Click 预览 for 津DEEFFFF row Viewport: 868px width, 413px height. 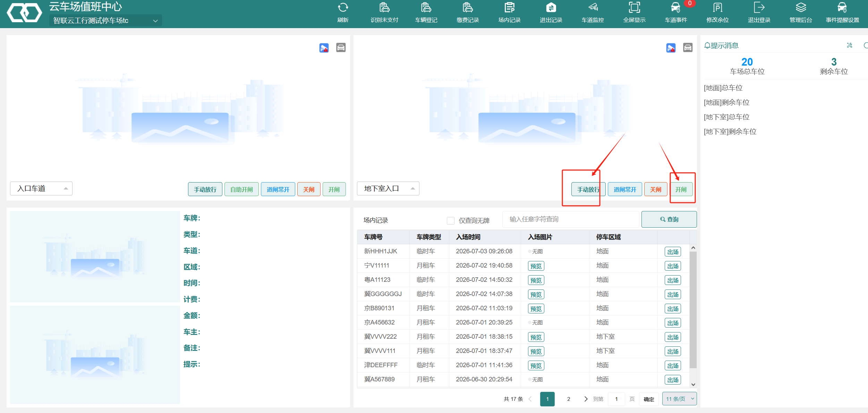pos(536,365)
